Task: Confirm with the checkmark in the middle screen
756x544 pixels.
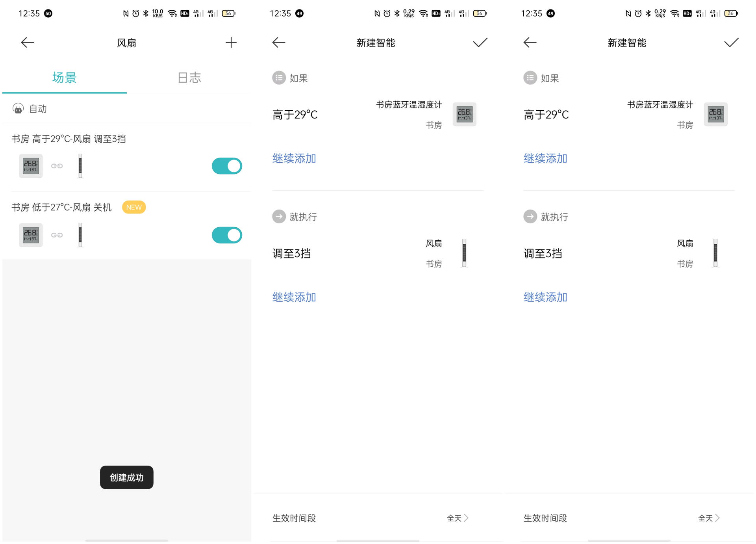Action: [x=480, y=43]
